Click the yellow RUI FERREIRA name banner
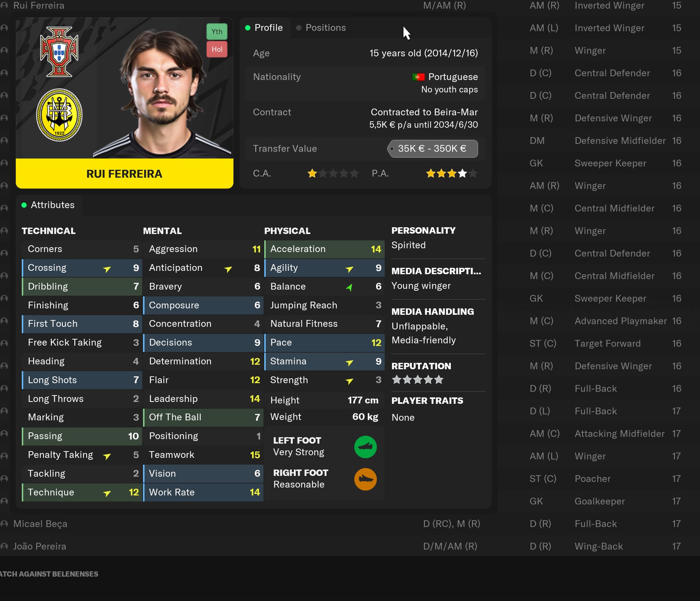This screenshot has height=601, width=700. pyautogui.click(x=125, y=174)
